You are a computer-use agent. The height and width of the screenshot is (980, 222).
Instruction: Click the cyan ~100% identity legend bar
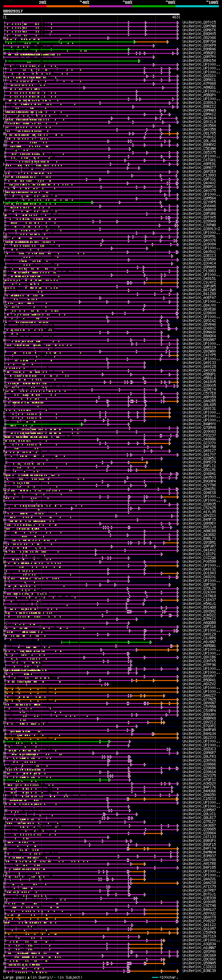tap(197, 6)
